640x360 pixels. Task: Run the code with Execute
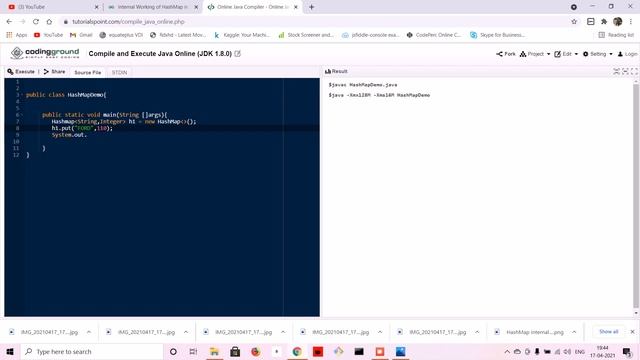[21, 72]
